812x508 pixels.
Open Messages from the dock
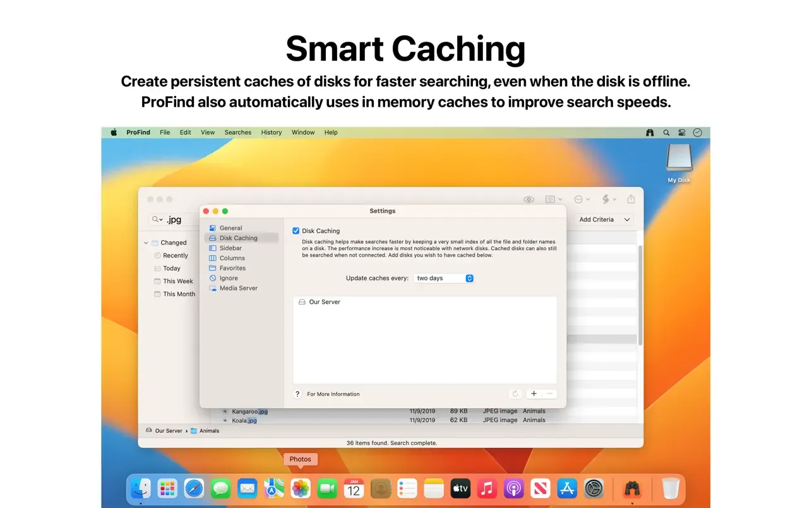(x=220, y=488)
